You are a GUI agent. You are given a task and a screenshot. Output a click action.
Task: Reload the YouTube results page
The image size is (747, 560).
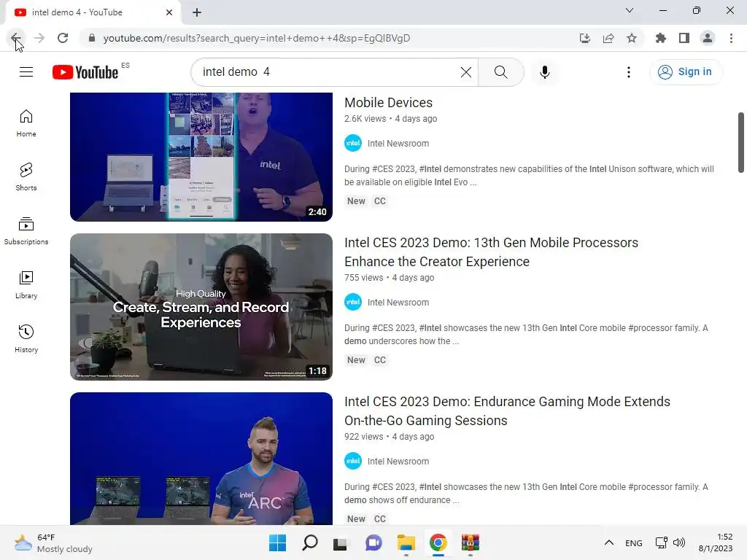pos(63,38)
